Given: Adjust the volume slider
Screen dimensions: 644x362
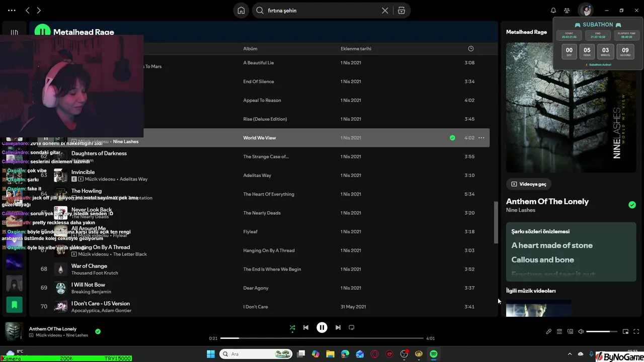Looking at the screenshot, I should pyautogui.click(x=602, y=332).
